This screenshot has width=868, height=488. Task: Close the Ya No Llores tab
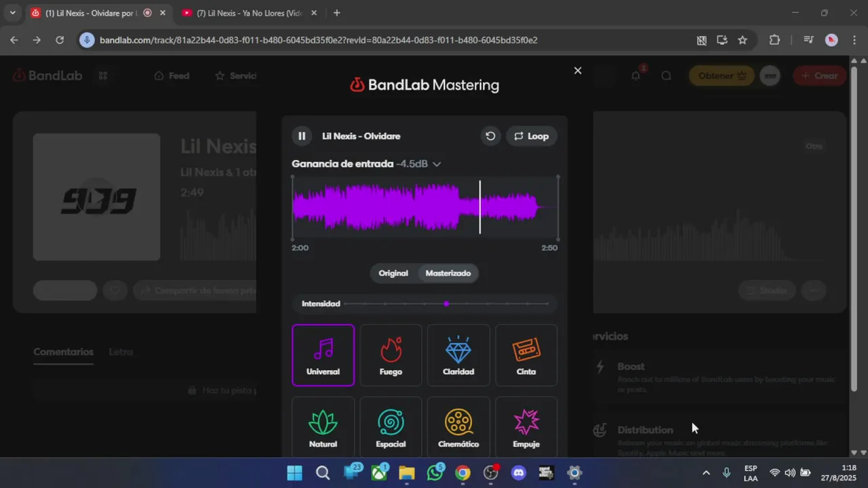pos(313,13)
